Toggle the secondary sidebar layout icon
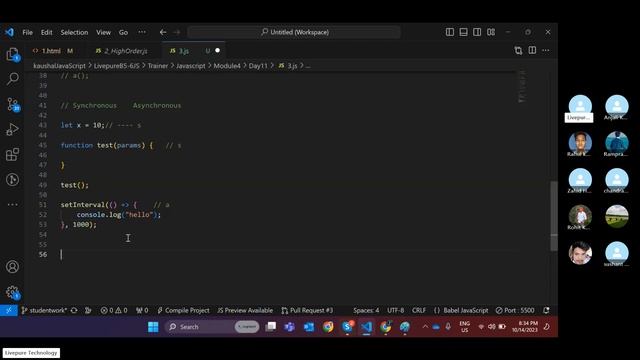This screenshot has width=640, height=360. (477, 32)
